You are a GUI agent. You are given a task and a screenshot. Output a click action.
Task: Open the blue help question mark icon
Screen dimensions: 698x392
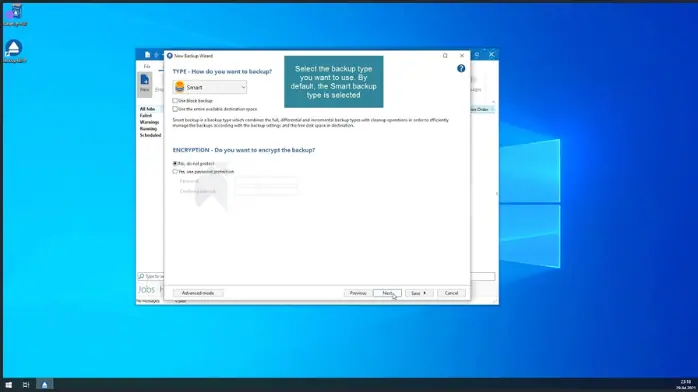point(461,68)
